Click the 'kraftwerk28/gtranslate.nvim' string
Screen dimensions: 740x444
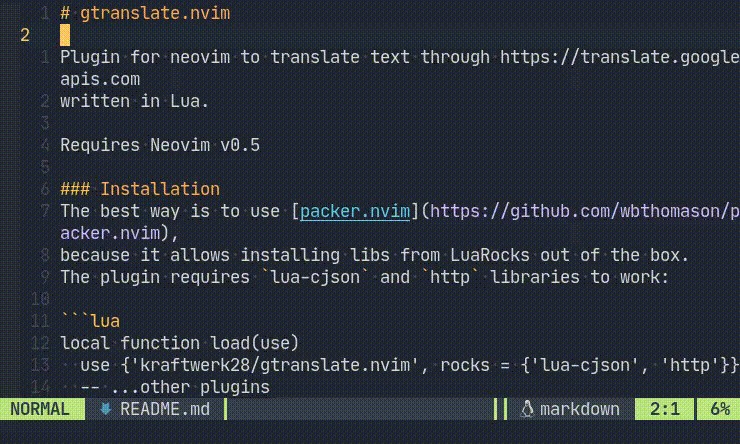point(275,365)
